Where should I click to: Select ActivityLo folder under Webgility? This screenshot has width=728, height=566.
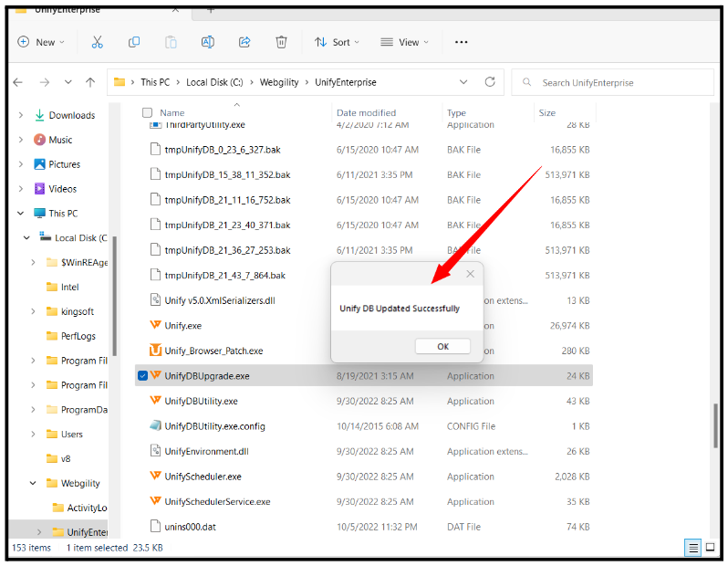87,508
